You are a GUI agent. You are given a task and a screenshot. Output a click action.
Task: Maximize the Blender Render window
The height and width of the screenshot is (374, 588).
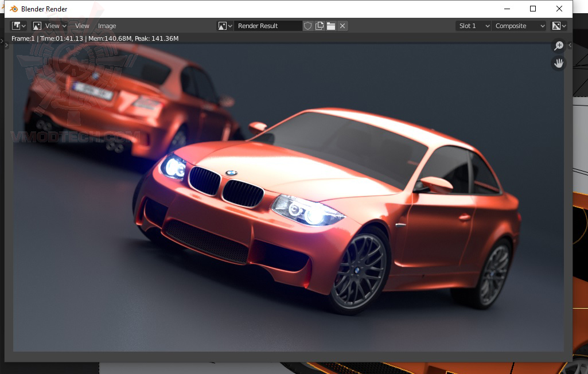click(x=533, y=9)
